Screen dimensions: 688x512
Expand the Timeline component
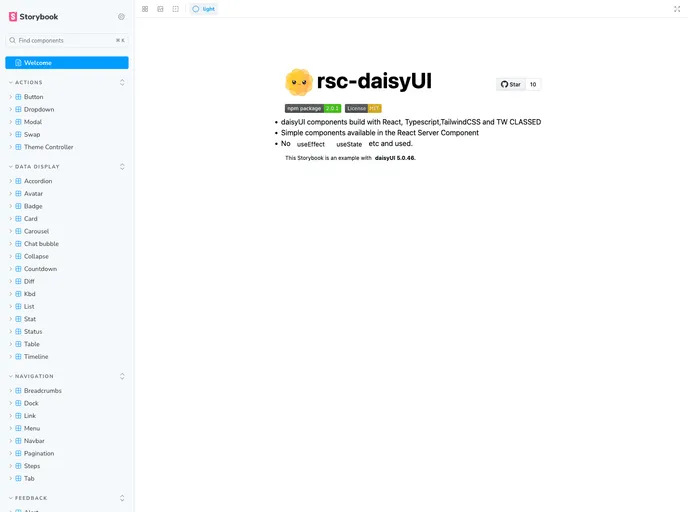click(x=67, y=357)
